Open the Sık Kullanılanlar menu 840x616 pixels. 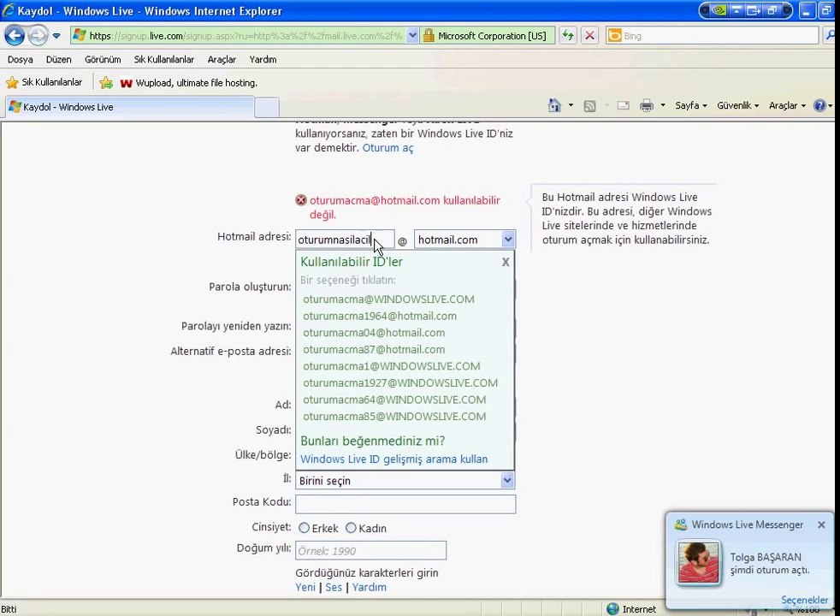click(x=164, y=59)
